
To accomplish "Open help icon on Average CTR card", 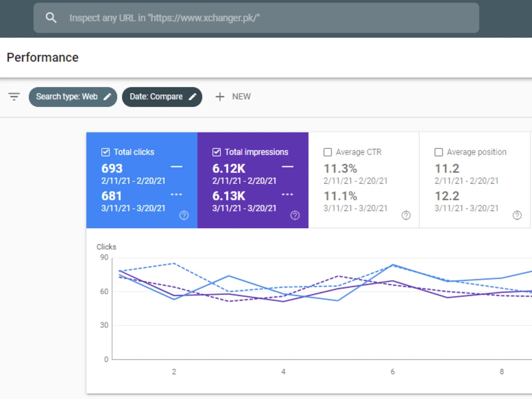I will (406, 215).
